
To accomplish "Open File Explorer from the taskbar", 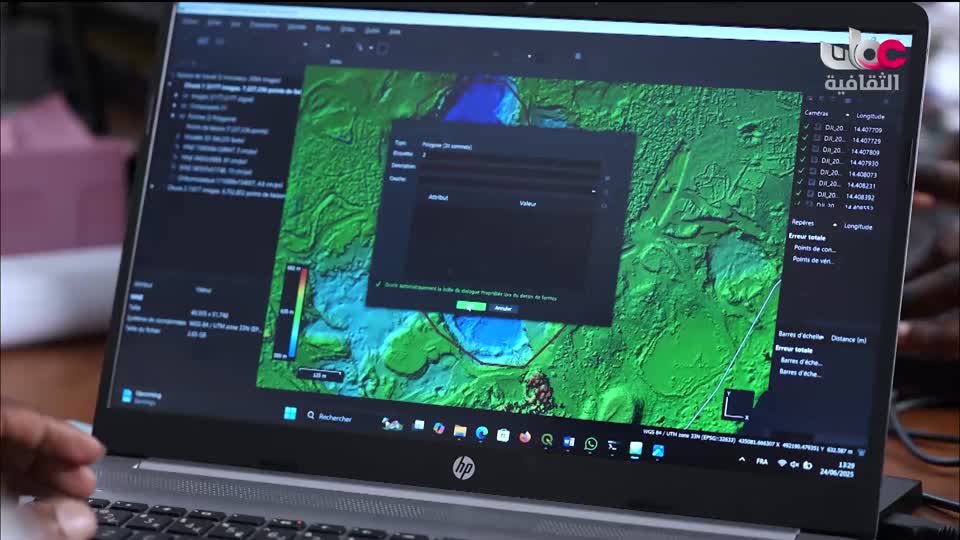I will click(460, 430).
